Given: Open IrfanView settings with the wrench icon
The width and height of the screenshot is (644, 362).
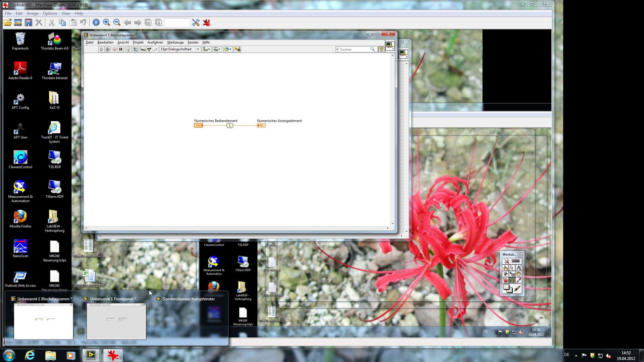Looking at the screenshot, I should pyautogui.click(x=196, y=22).
